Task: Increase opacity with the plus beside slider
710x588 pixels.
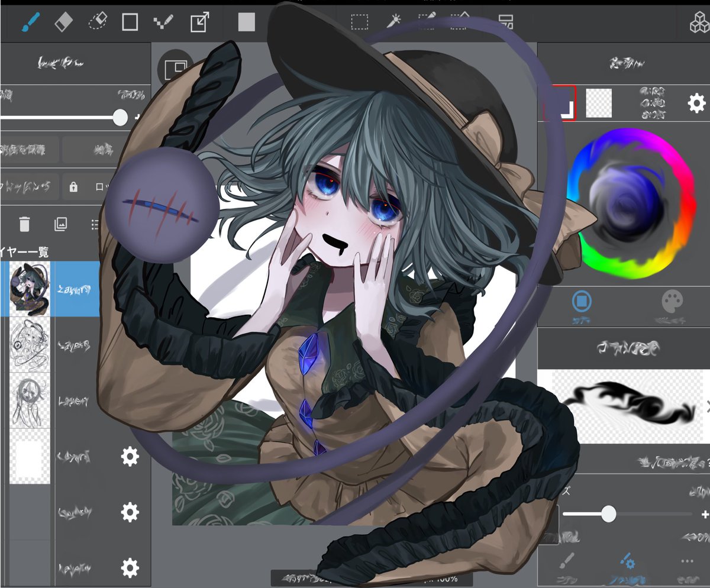Action: click(138, 117)
